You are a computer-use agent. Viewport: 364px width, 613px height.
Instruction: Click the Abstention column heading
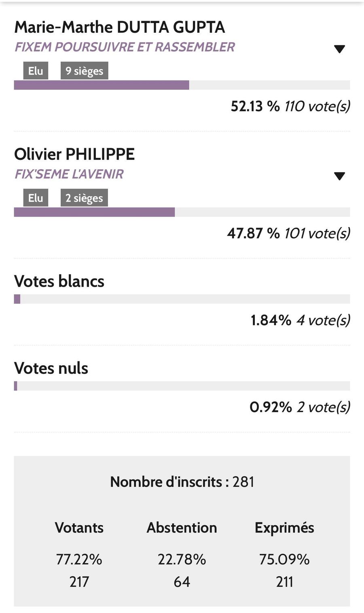tap(182, 528)
